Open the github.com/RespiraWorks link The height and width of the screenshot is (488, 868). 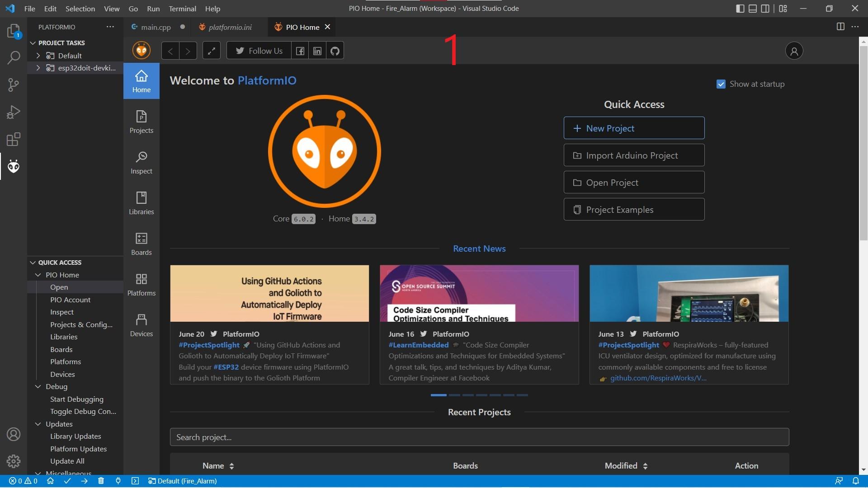658,378
